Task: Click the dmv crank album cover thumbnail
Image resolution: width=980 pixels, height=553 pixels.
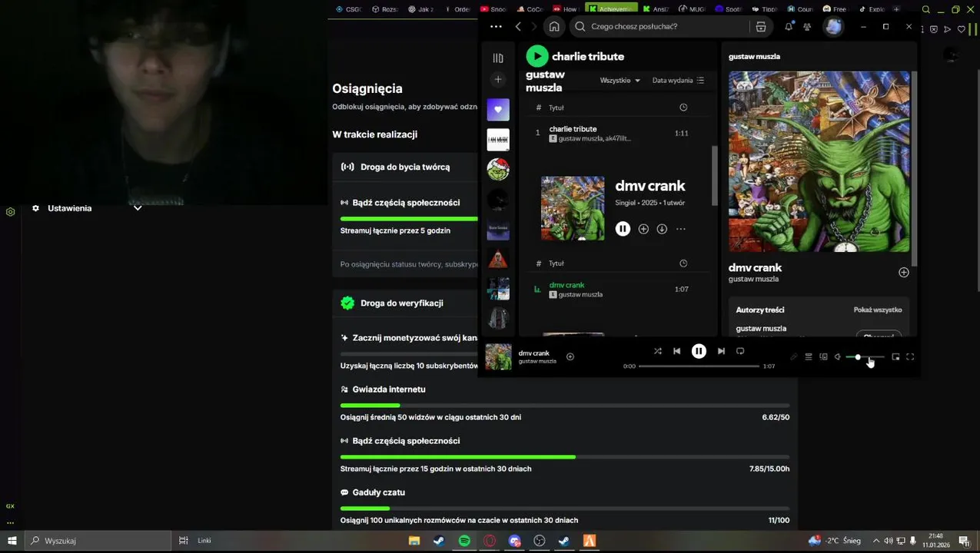Action: tap(573, 208)
